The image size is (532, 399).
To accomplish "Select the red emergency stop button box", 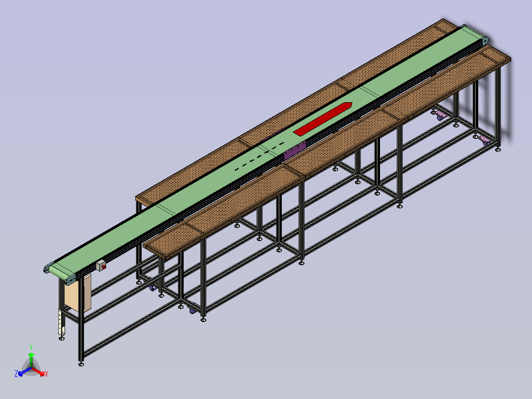I will pyautogui.click(x=101, y=266).
